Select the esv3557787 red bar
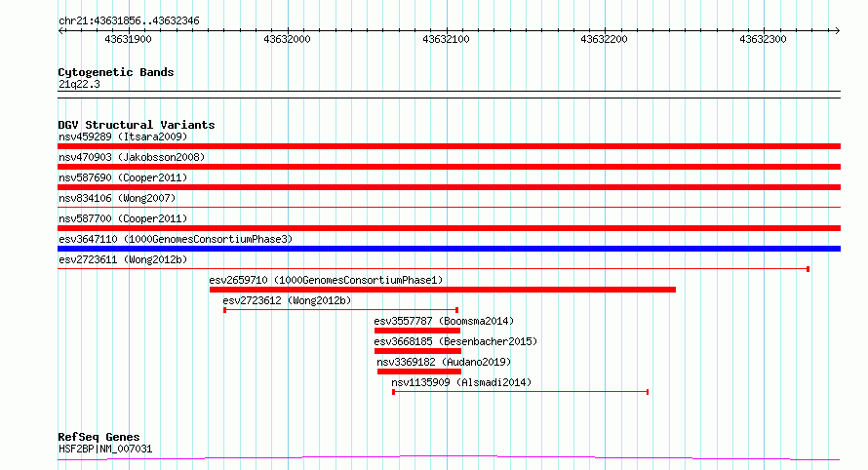 417,331
